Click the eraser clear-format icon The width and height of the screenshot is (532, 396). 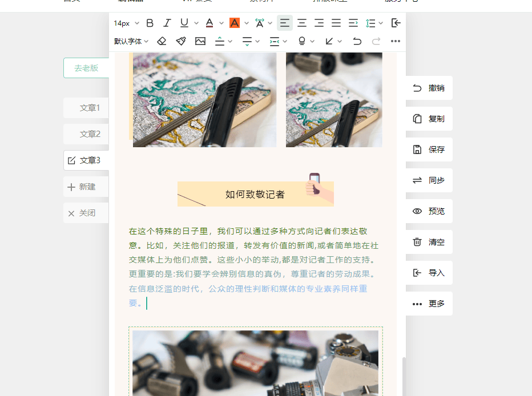pos(162,41)
